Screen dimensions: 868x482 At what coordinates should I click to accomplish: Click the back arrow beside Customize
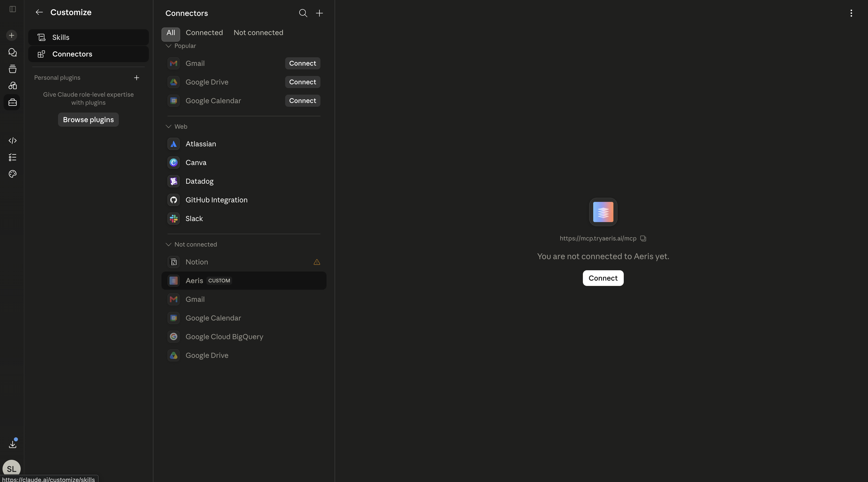pos(39,12)
